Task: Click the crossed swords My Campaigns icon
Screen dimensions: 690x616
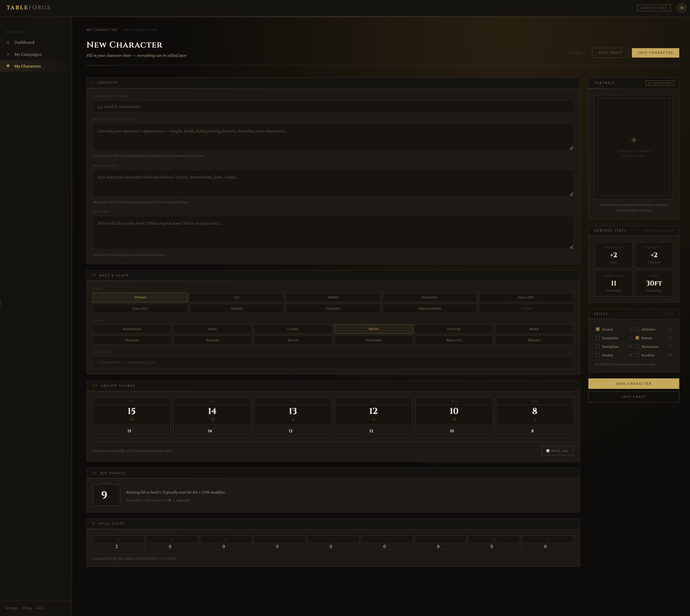Action: [8, 54]
